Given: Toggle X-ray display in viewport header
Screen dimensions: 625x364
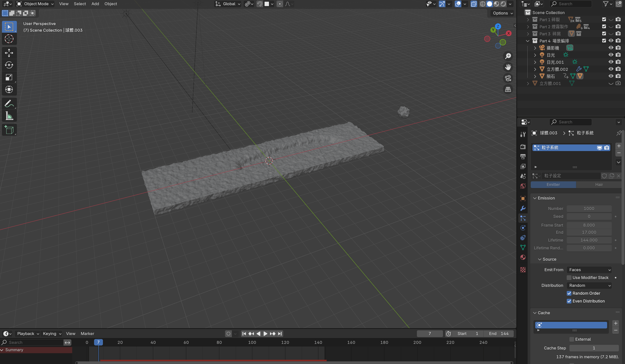Looking at the screenshot, I should click(473, 4).
